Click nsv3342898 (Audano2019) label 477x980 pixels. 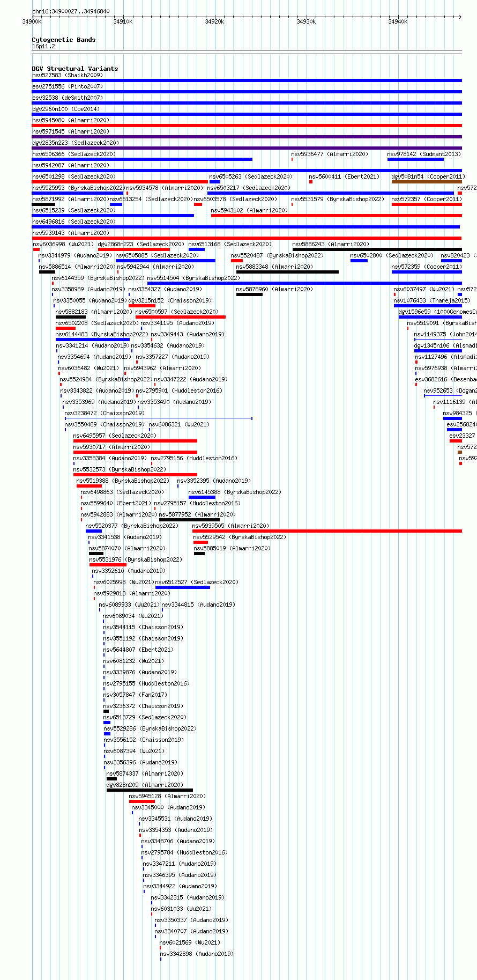[x=197, y=954]
